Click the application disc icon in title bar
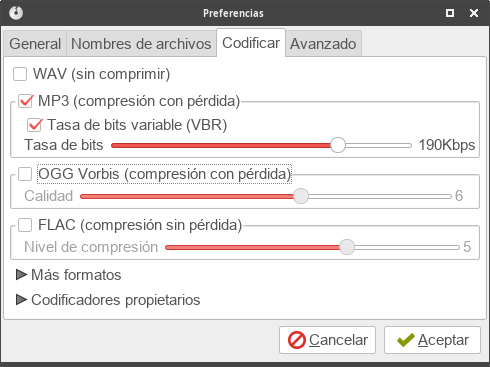The image size is (490, 367). [x=16, y=13]
